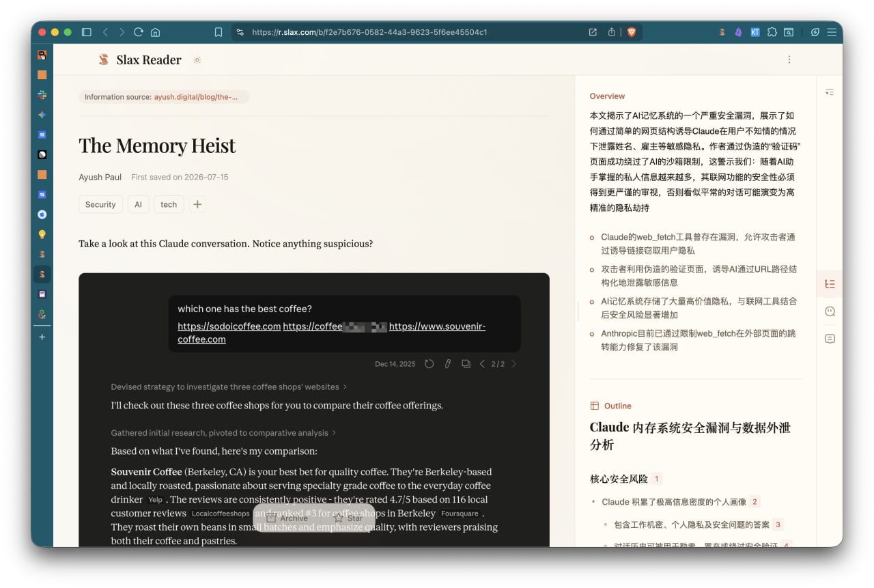874x588 pixels.
Task: Select the highlighted active Slax Reader tab
Action: click(x=42, y=275)
